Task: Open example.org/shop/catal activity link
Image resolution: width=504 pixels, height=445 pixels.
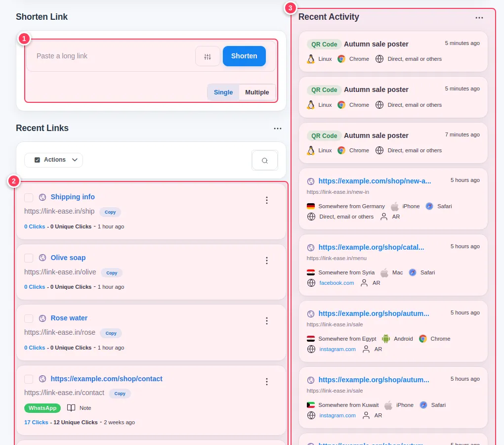Action: click(371, 247)
